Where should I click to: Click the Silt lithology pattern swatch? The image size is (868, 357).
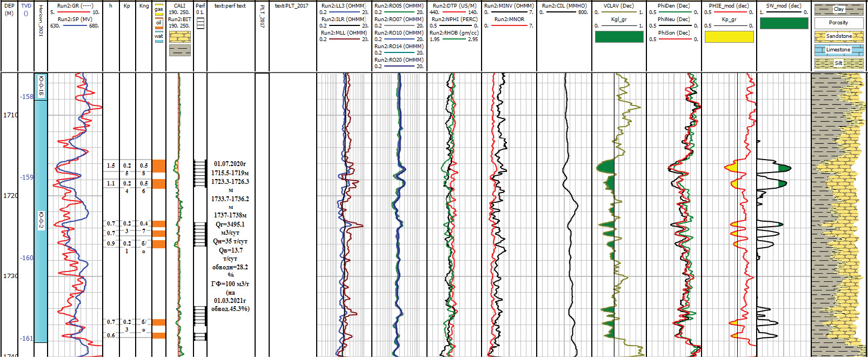click(838, 63)
